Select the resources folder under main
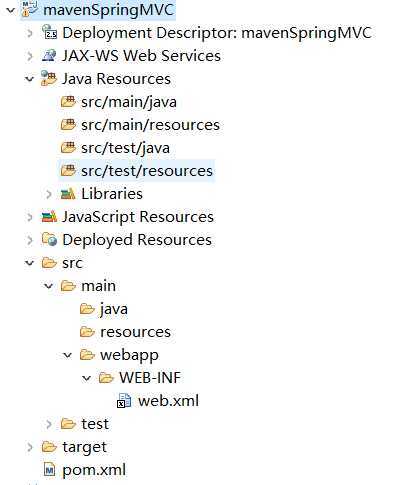This screenshot has height=485, width=415. pyautogui.click(x=135, y=332)
